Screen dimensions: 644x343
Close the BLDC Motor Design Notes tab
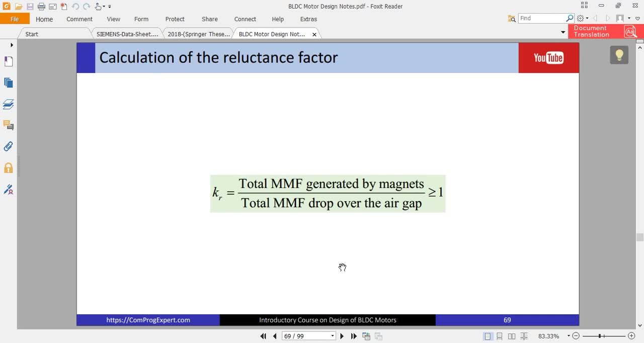(x=314, y=35)
